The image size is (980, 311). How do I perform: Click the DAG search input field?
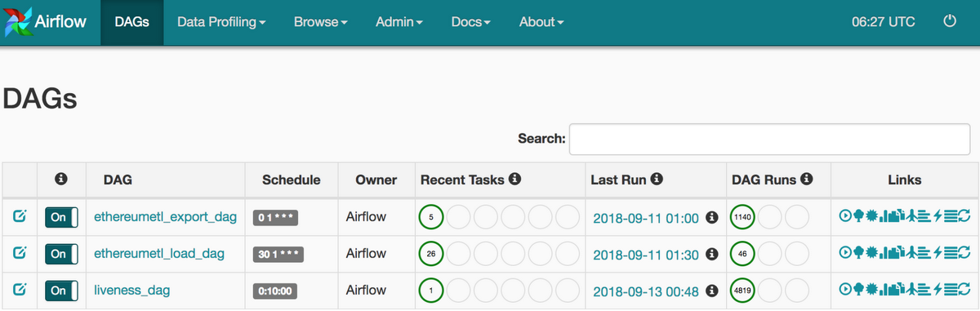[x=769, y=139]
